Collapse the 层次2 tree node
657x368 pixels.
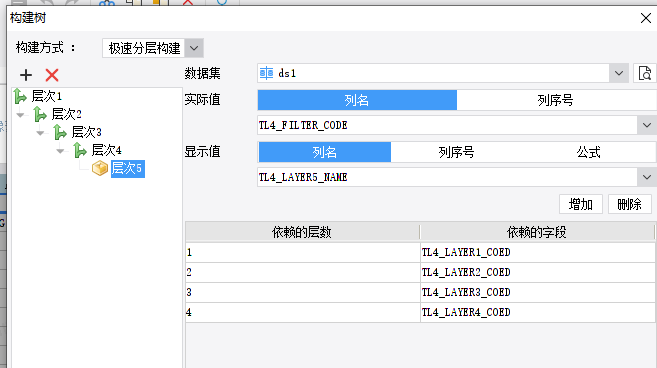20,115
